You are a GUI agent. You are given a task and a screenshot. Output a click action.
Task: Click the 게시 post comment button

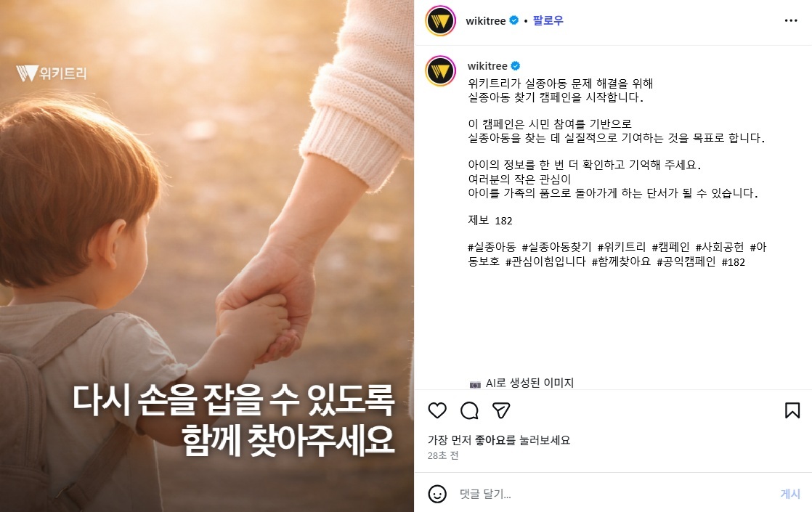click(x=790, y=494)
